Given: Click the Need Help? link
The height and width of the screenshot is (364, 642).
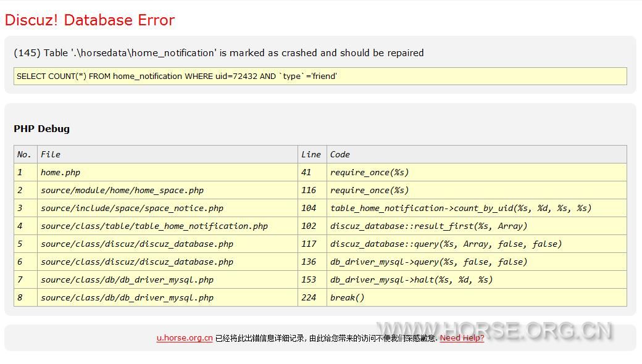Looking at the screenshot, I should click(462, 338).
